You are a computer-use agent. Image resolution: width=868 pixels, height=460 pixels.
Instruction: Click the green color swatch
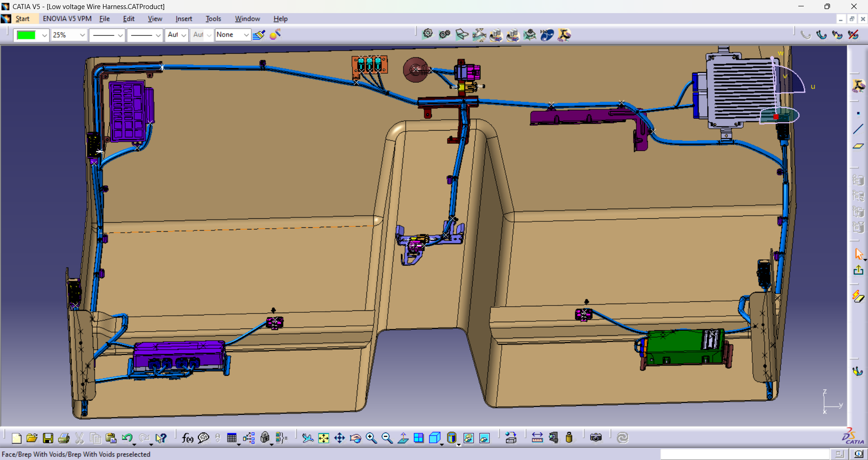(x=26, y=35)
